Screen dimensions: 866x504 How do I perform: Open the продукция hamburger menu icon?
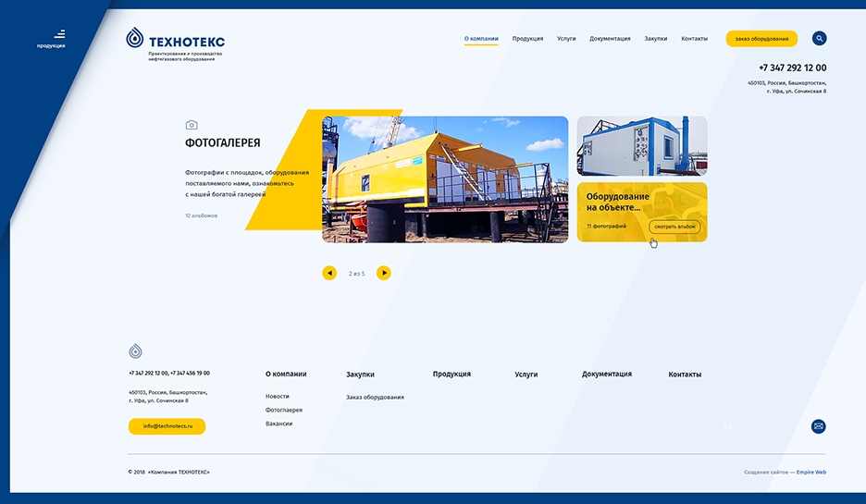[59, 34]
